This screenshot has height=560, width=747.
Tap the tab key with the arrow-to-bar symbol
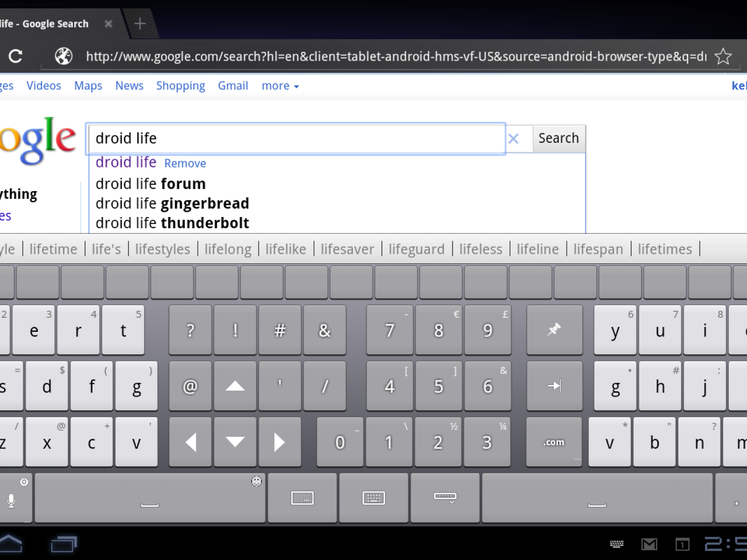555,386
